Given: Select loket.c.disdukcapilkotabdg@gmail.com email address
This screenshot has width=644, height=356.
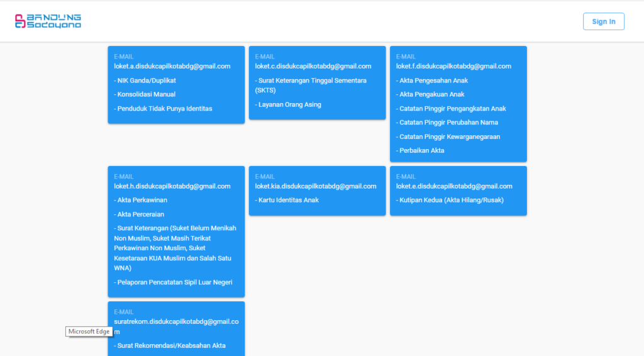Looking at the screenshot, I should (313, 66).
